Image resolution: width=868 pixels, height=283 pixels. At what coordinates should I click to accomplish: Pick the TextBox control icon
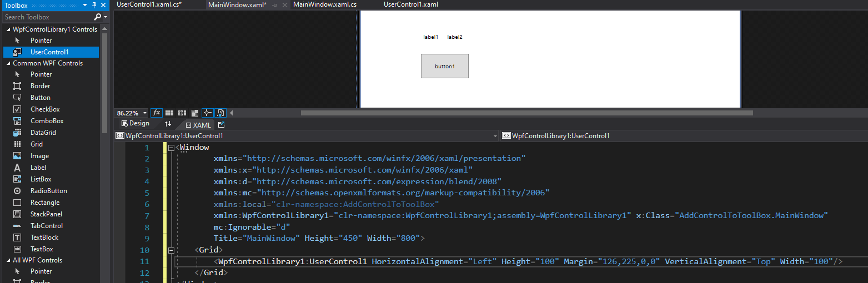(x=17, y=249)
